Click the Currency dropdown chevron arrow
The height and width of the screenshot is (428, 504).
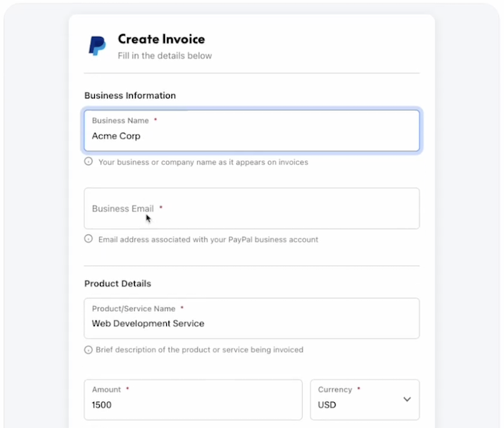[x=407, y=399]
